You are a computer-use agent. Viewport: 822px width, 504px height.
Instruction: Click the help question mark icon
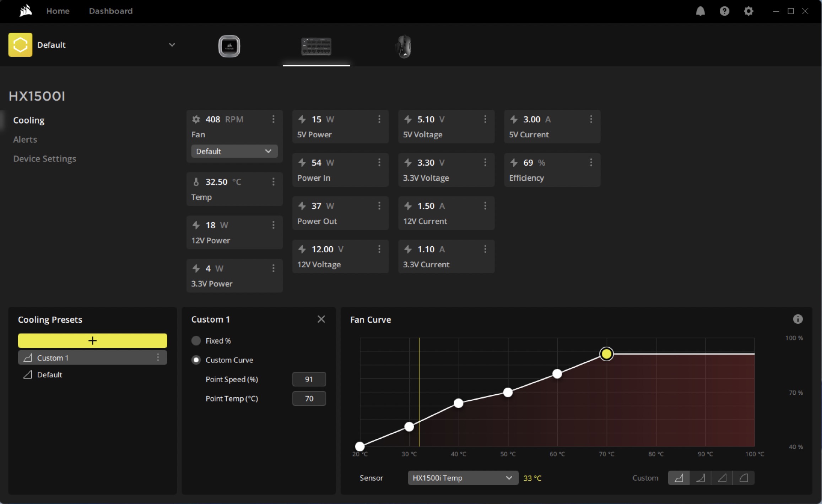[x=724, y=11]
